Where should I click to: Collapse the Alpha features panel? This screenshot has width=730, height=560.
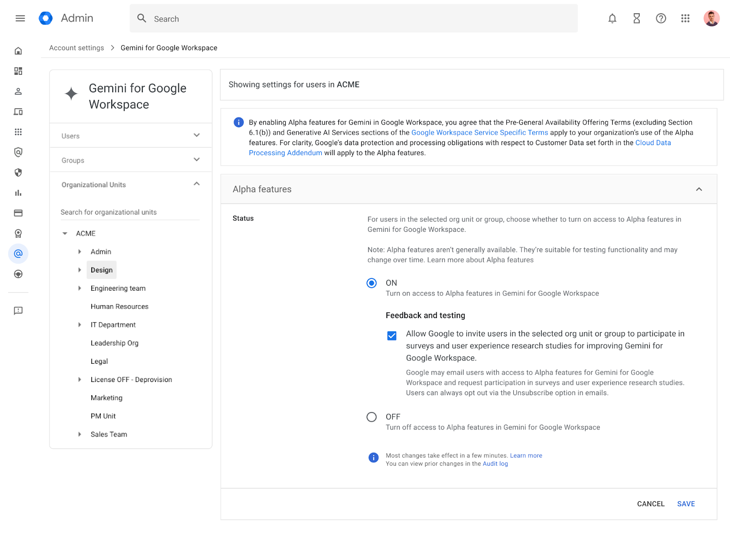pyautogui.click(x=699, y=189)
